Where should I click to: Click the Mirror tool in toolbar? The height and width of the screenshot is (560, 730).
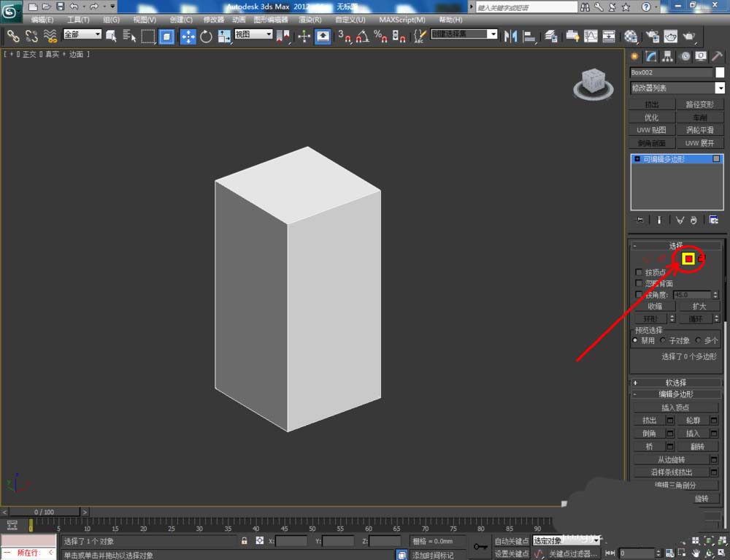point(511,36)
